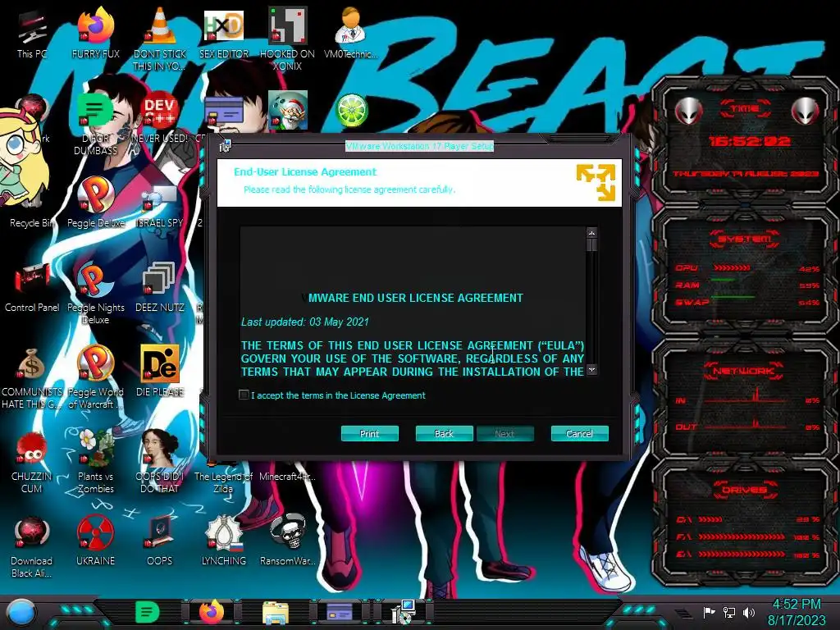Open File Explorer from the taskbar
Viewport: 840px width, 630px height.
coord(276,612)
